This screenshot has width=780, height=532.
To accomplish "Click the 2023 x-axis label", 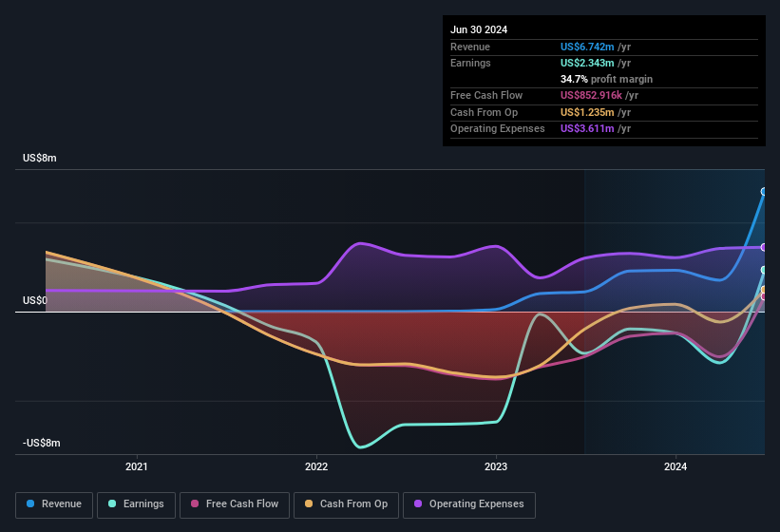I will click(496, 466).
